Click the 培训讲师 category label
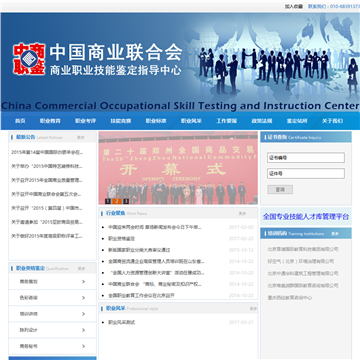Screen dimensions: 360x360 [x=29, y=314]
